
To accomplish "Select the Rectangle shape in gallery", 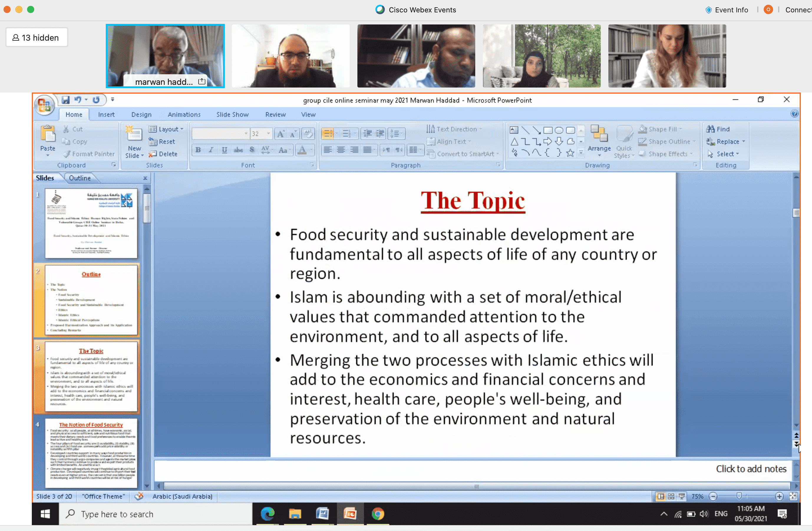I will (548, 130).
